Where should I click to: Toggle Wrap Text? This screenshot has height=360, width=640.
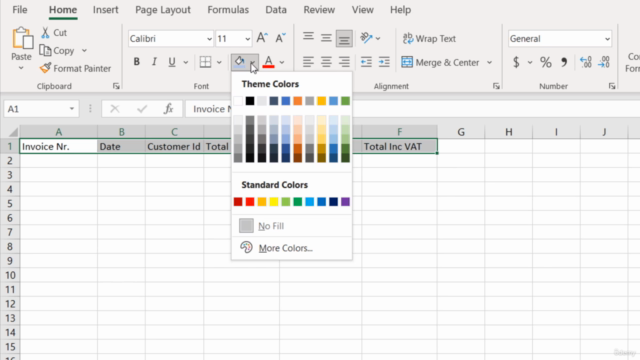coord(429,38)
